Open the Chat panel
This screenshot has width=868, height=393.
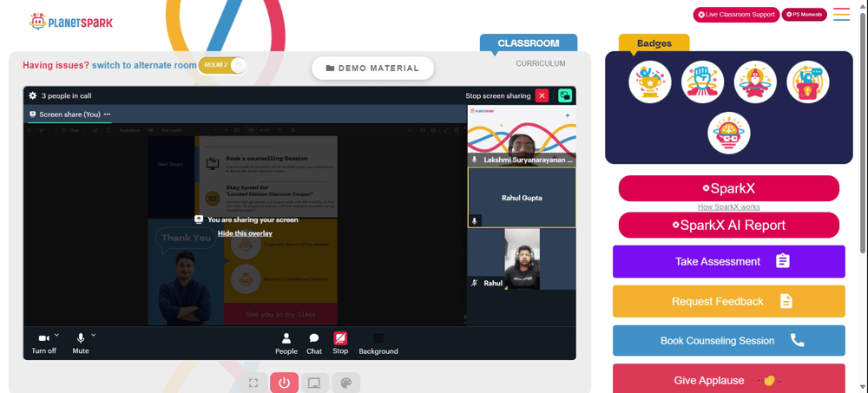(314, 344)
